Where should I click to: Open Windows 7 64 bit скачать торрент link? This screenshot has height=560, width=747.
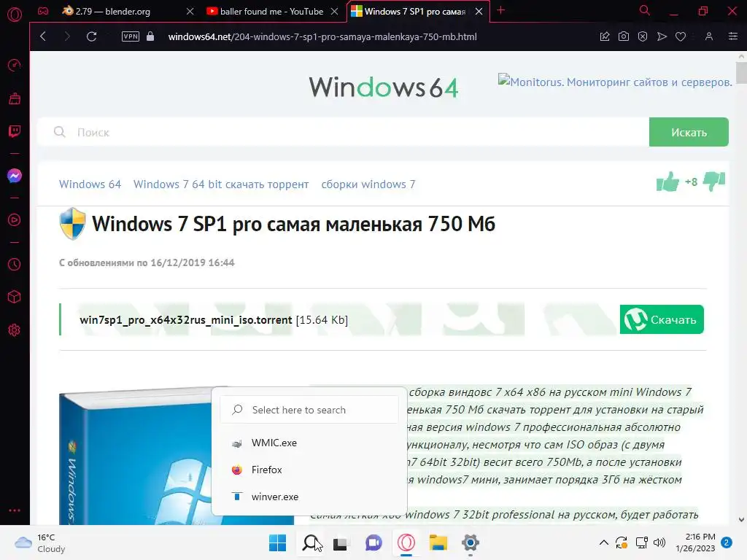221,184
